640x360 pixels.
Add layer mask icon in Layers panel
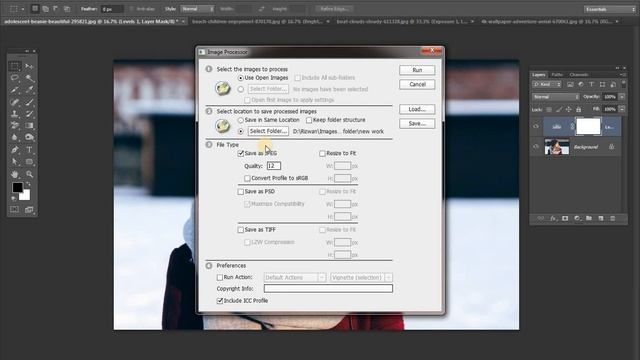565,219
